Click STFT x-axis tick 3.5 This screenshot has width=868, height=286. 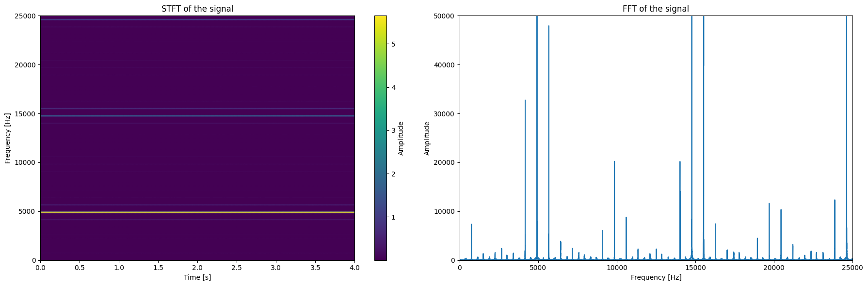tap(315, 268)
